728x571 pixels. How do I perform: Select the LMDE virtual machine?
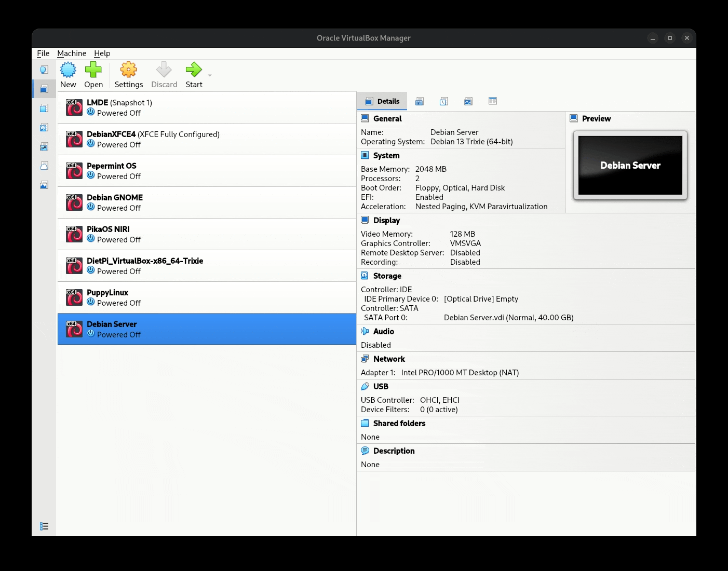tap(207, 107)
